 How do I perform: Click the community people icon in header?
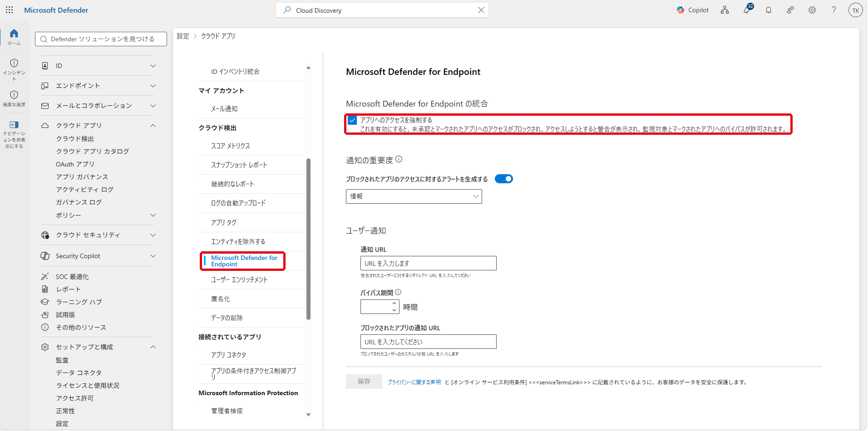[x=790, y=10]
